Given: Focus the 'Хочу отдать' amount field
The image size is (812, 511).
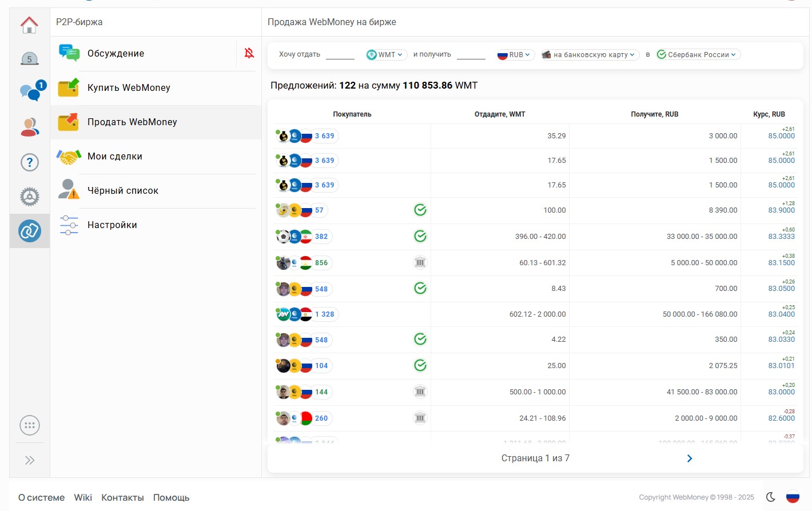Looking at the screenshot, I should [340, 54].
